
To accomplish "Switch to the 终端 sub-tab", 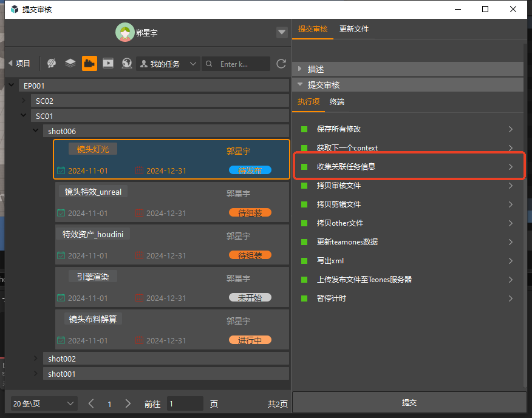I will point(337,102).
